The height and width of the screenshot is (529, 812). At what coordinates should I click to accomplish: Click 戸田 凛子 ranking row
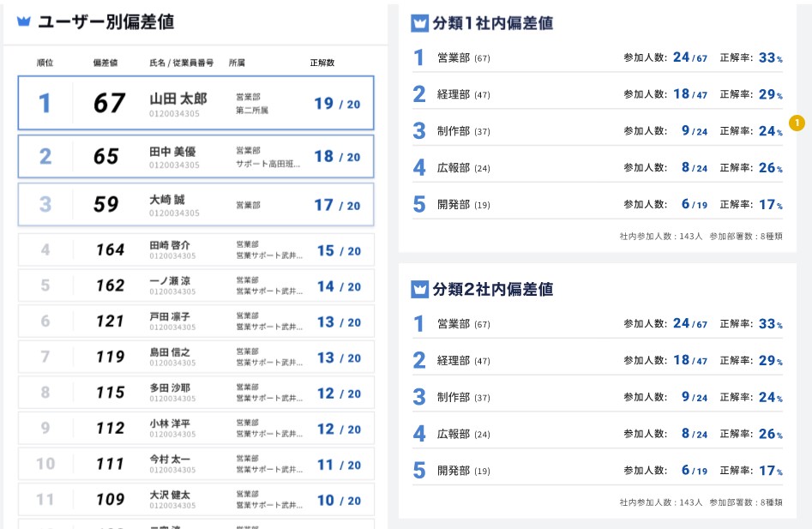pyautogui.click(x=195, y=322)
